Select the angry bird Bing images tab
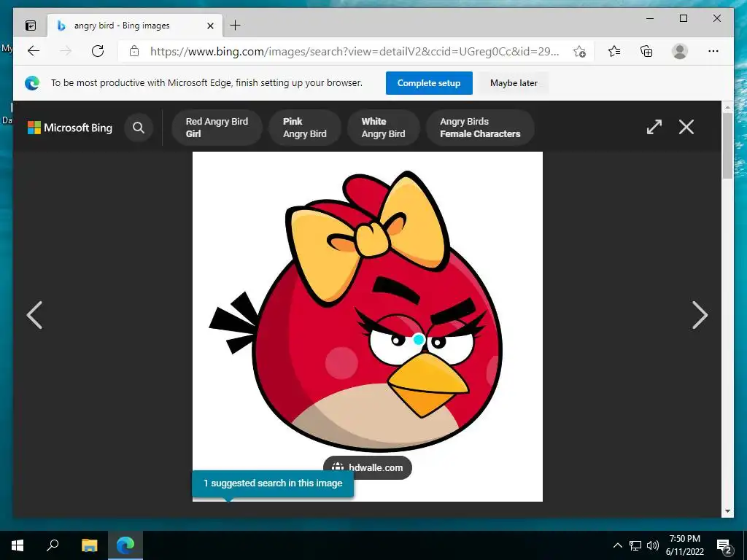The height and width of the screenshot is (560, 747). point(134,26)
